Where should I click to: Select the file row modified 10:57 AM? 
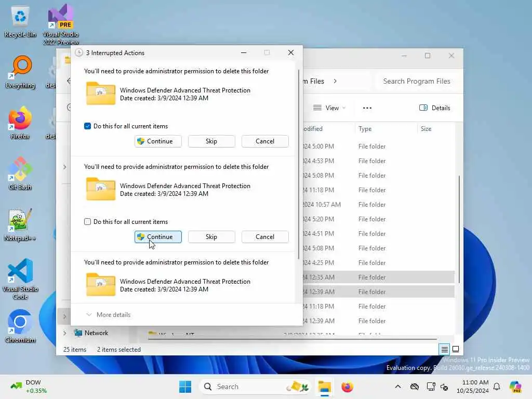click(378, 205)
